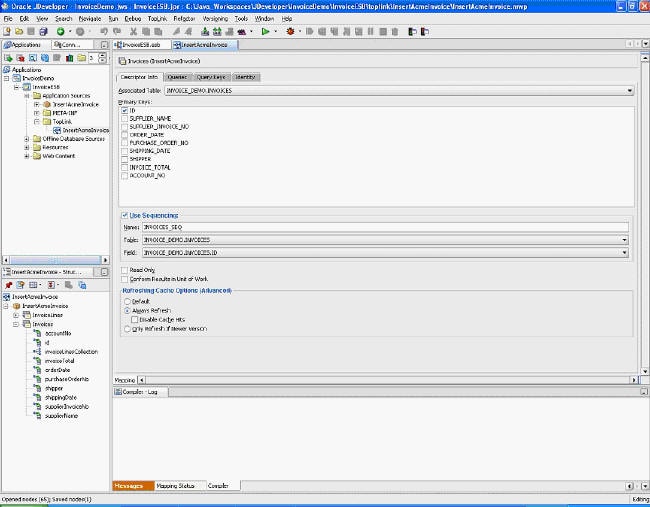The height and width of the screenshot is (507, 650).
Task: Click the magnifier search icon in navigator toolbar
Action: click(33, 58)
